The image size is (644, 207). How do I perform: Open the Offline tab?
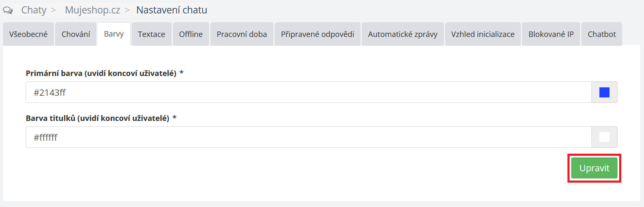[191, 34]
